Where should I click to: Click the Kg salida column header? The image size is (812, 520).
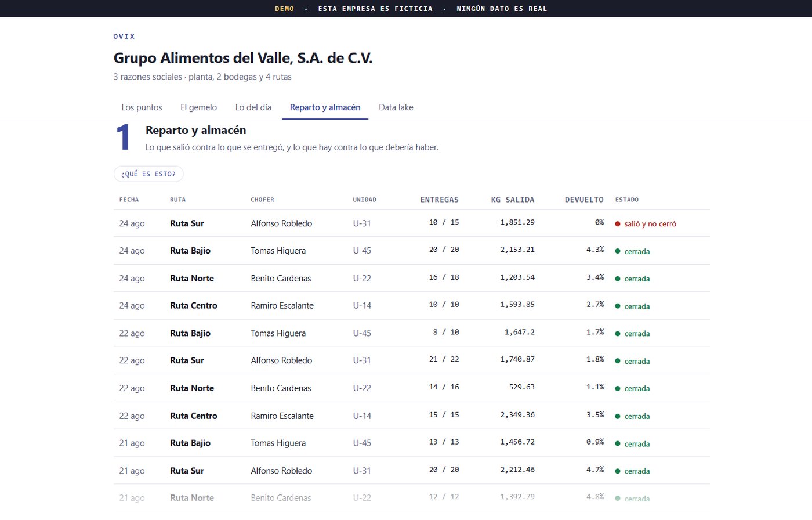tap(513, 200)
